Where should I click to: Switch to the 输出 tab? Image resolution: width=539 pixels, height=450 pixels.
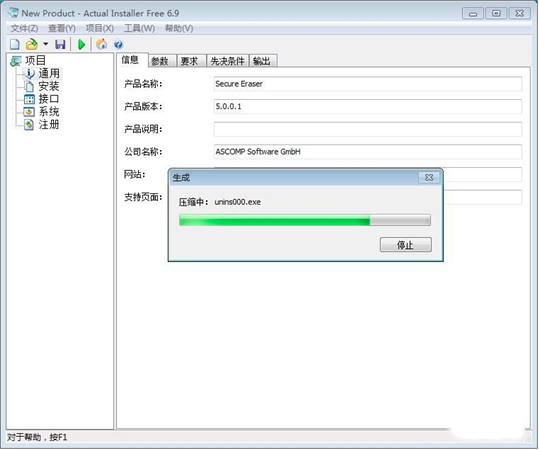click(263, 61)
